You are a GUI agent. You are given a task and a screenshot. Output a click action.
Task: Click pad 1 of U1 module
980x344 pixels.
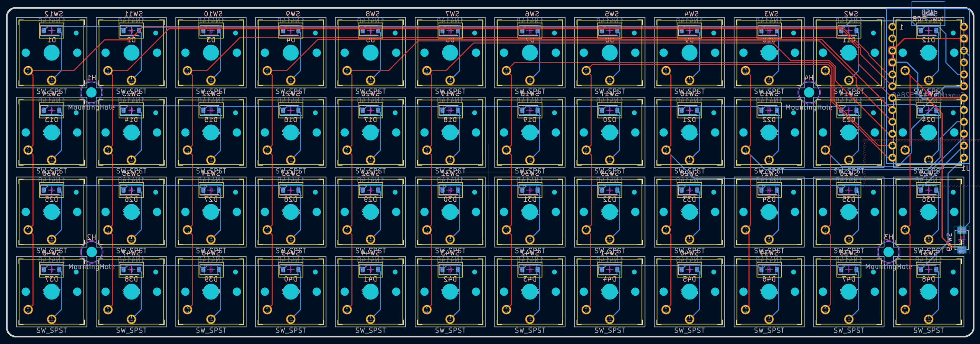click(x=892, y=27)
